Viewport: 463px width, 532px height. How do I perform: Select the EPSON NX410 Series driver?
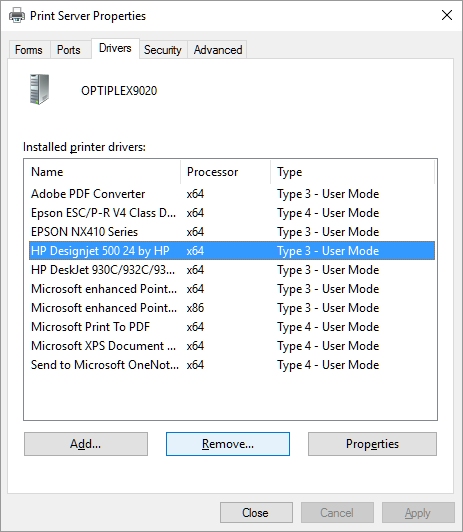click(x=232, y=232)
